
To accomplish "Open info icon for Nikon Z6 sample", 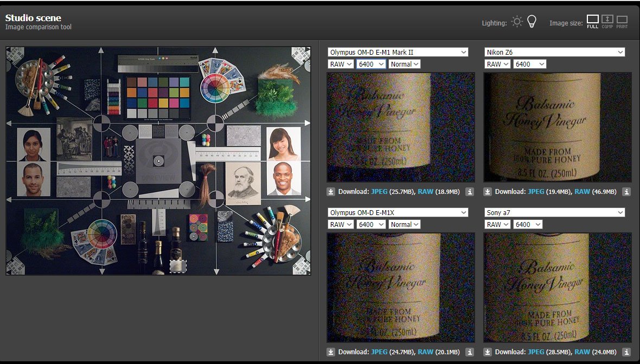I will [626, 192].
